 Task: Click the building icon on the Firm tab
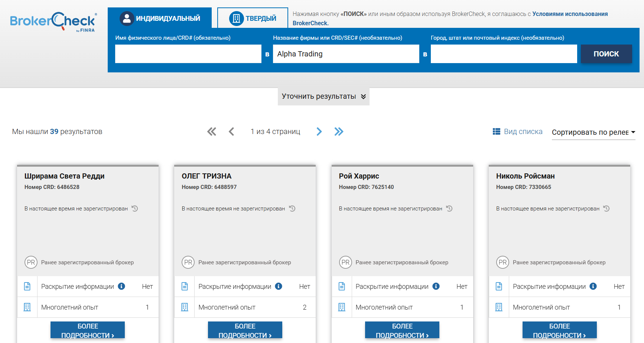236,19
